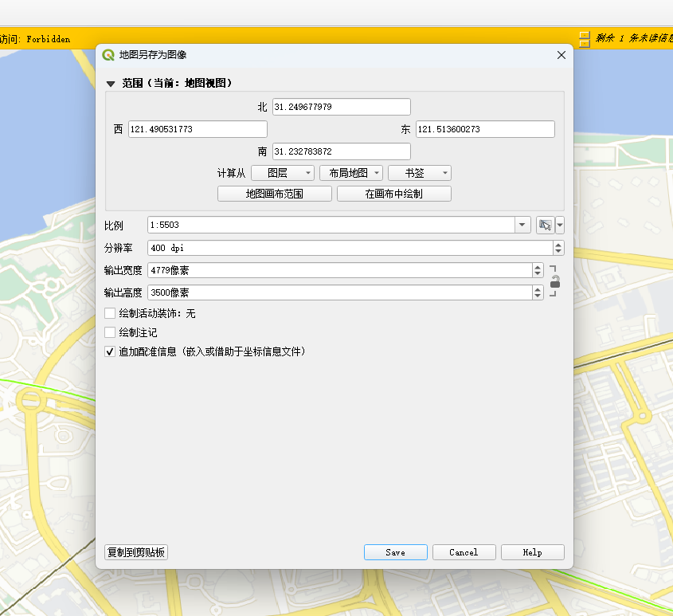Image resolution: width=673 pixels, height=616 pixels.
Task: Click the QGIS logo in dialog title bar
Action: point(108,55)
